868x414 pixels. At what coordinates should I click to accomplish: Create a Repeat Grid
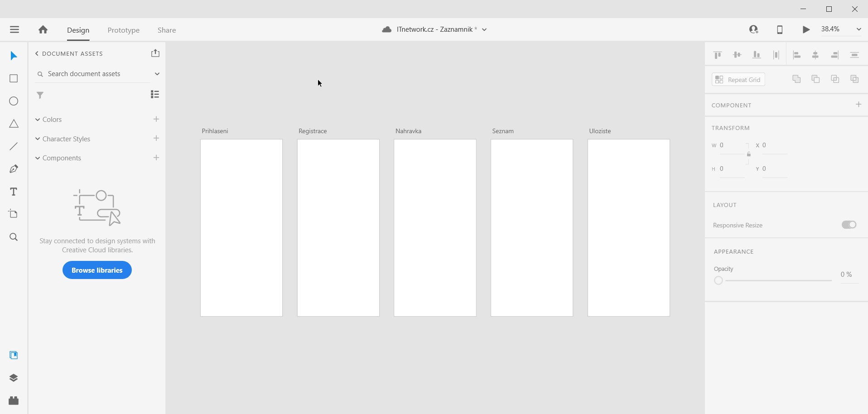(x=738, y=79)
